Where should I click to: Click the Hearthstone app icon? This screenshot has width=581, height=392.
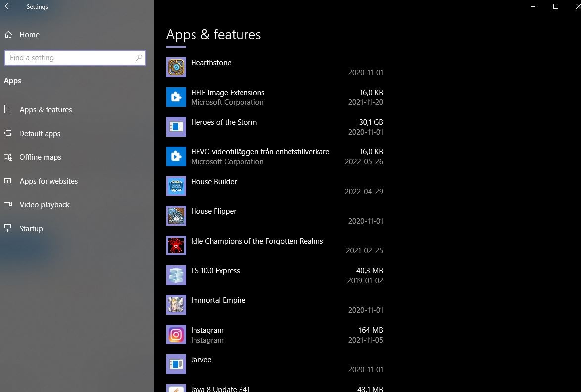click(x=176, y=67)
